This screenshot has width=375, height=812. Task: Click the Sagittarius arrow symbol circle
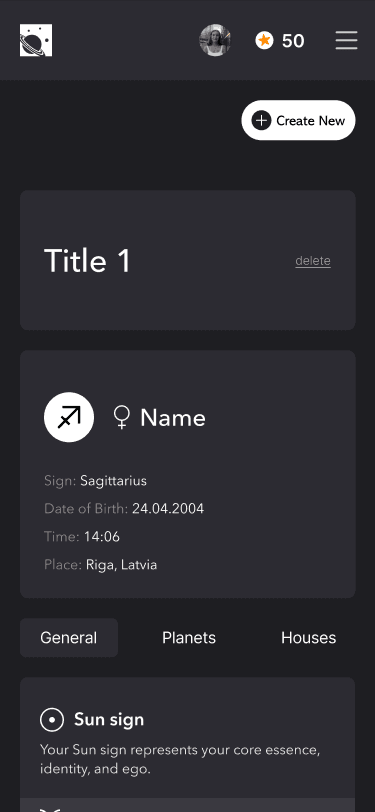coord(69,417)
